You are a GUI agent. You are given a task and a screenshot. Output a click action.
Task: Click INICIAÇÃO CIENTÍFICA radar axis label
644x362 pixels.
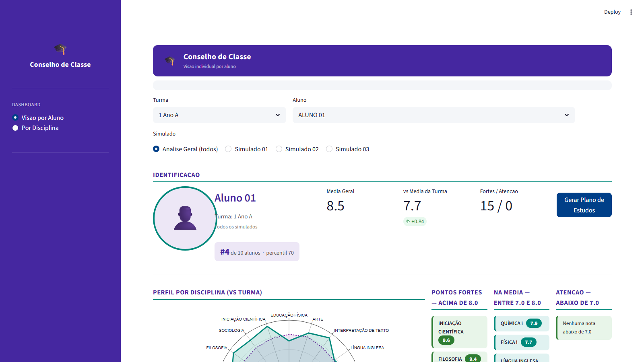[x=244, y=319]
